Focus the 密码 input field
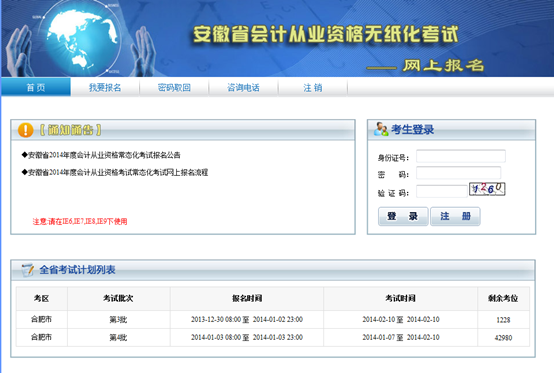 click(x=459, y=173)
